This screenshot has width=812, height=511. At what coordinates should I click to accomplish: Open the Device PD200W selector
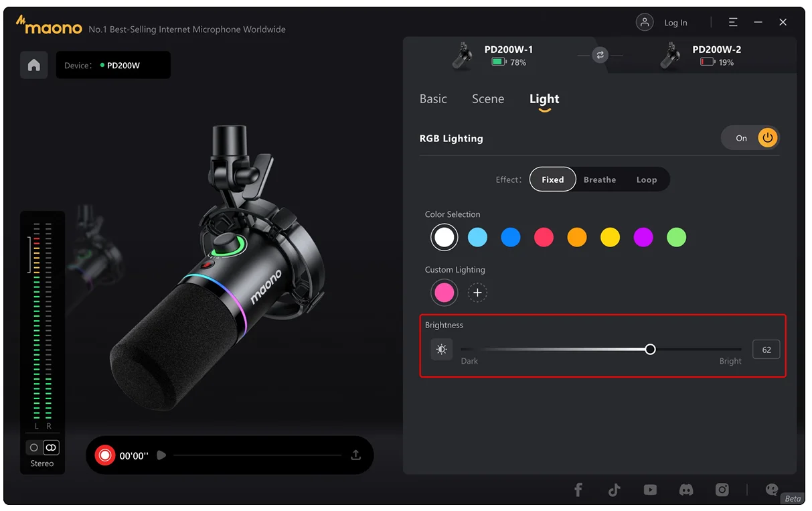coord(113,65)
